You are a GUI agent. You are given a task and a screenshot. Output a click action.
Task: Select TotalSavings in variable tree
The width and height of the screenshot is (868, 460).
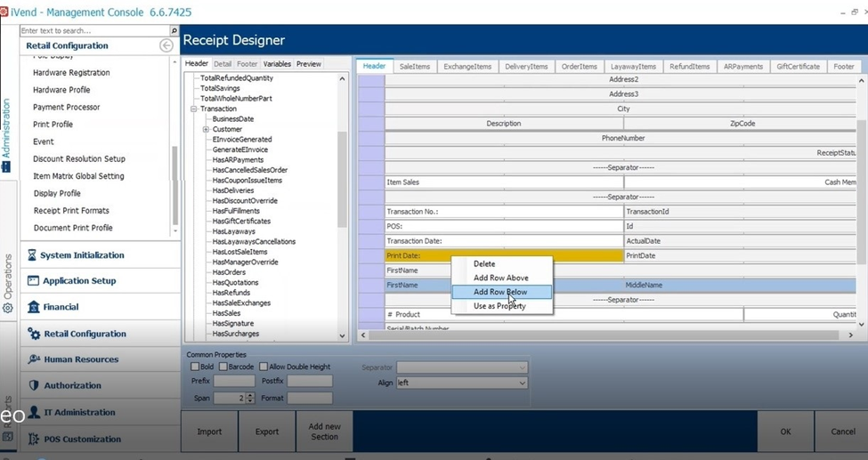click(220, 88)
